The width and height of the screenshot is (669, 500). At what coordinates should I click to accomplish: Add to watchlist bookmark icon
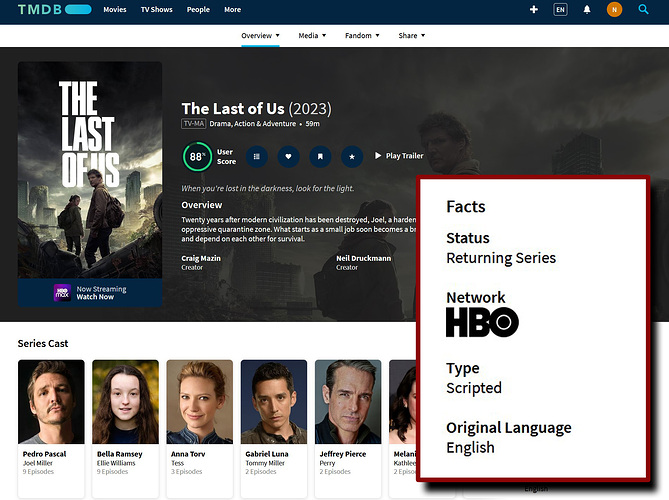point(320,157)
